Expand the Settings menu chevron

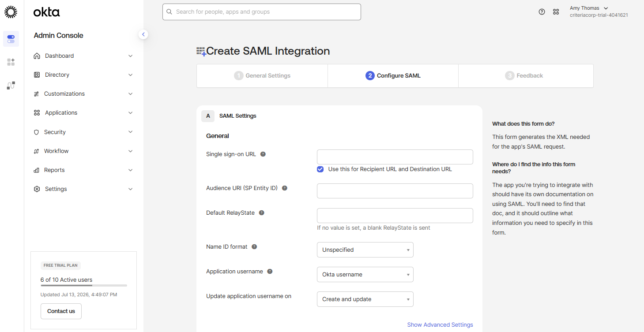pyautogui.click(x=131, y=189)
